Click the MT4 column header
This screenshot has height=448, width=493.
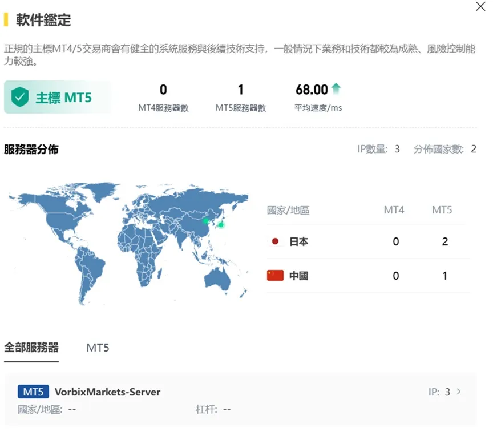394,209
